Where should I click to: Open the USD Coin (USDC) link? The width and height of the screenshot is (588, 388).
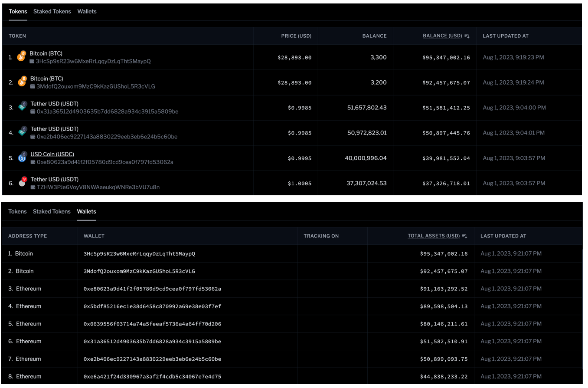pos(52,154)
